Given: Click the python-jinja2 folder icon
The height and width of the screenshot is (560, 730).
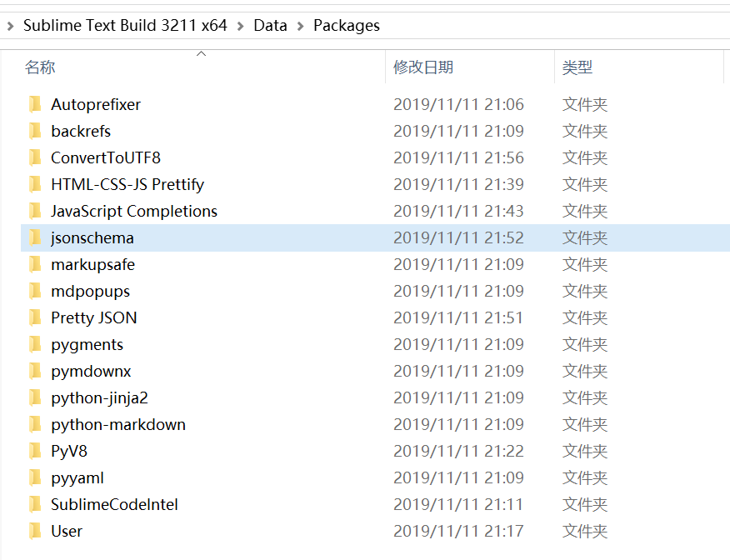Looking at the screenshot, I should (x=35, y=397).
